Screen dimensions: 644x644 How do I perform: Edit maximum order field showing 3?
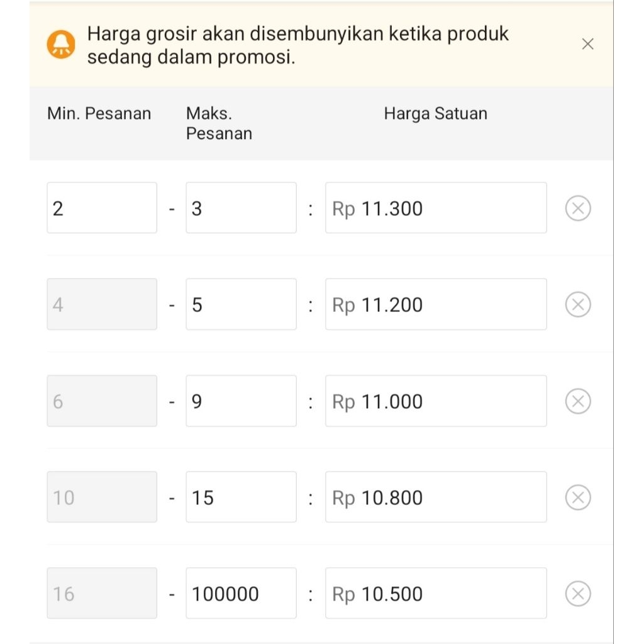click(241, 208)
